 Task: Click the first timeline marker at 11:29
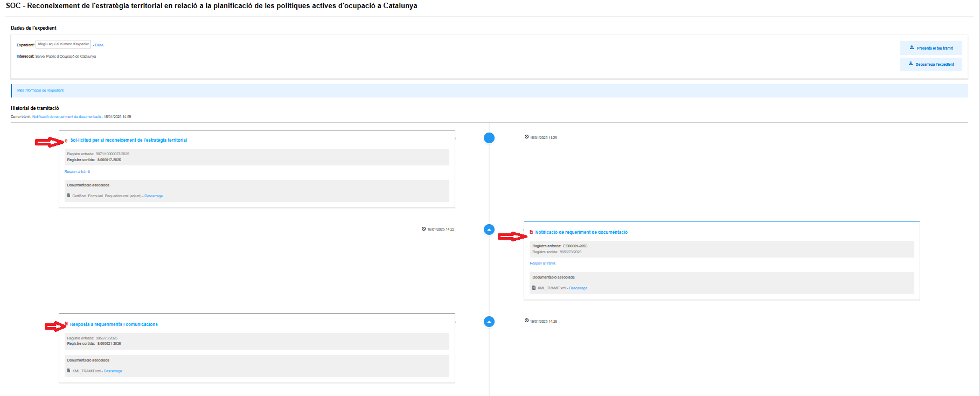489,138
